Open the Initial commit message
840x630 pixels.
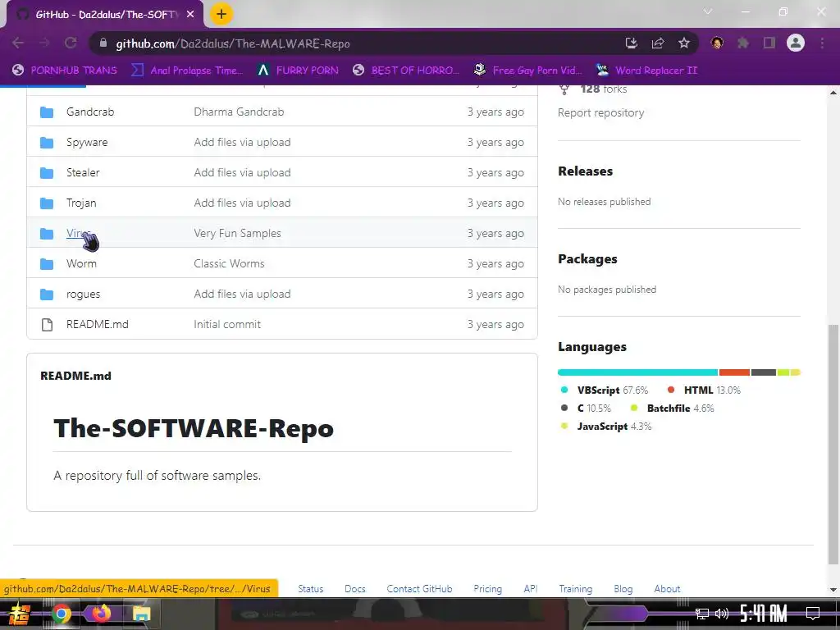click(227, 324)
